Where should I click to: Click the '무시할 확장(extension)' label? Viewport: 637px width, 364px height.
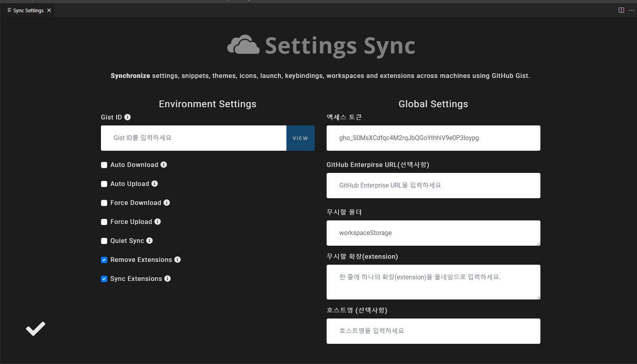coord(362,256)
